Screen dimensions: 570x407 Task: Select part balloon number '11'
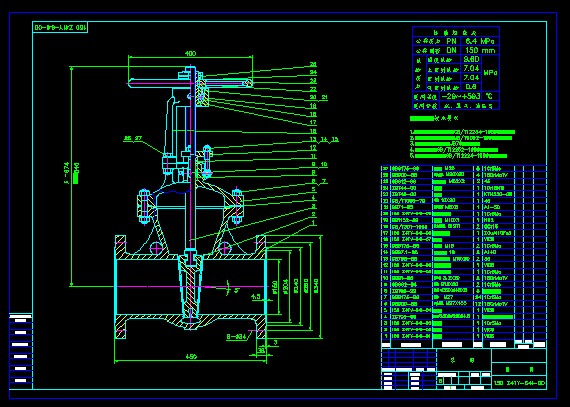(x=313, y=156)
